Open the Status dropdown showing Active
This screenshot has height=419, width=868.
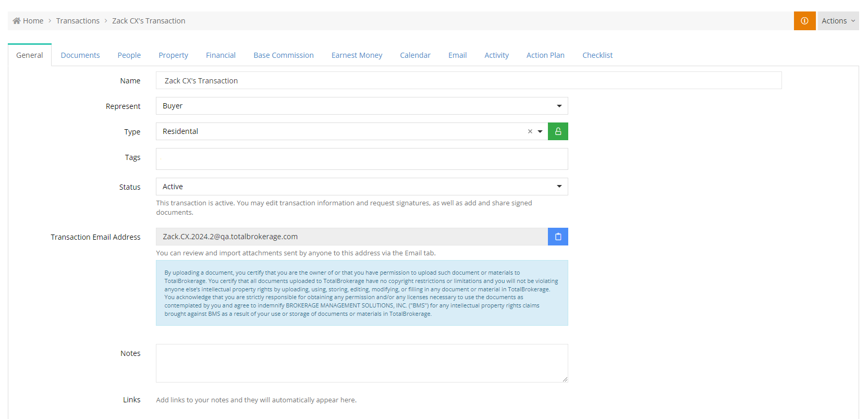click(362, 187)
